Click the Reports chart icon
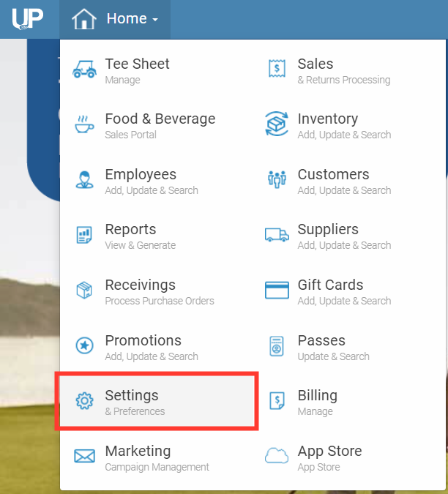 84,236
